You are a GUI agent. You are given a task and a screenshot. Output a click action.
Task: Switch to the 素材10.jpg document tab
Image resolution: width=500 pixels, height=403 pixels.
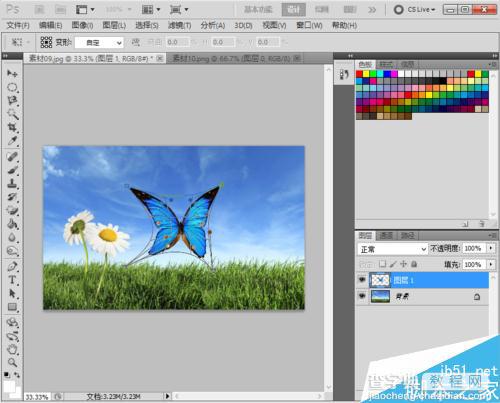pyautogui.click(x=232, y=59)
